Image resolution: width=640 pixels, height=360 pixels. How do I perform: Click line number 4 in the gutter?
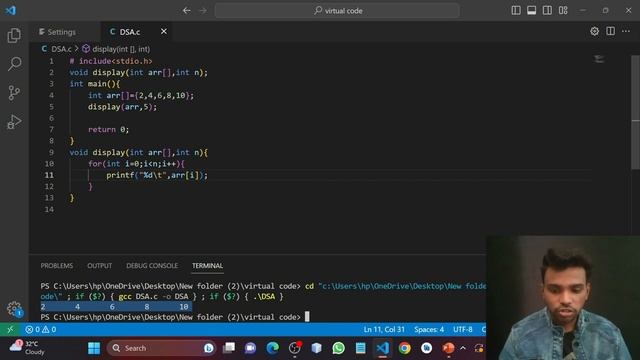pyautogui.click(x=51, y=95)
